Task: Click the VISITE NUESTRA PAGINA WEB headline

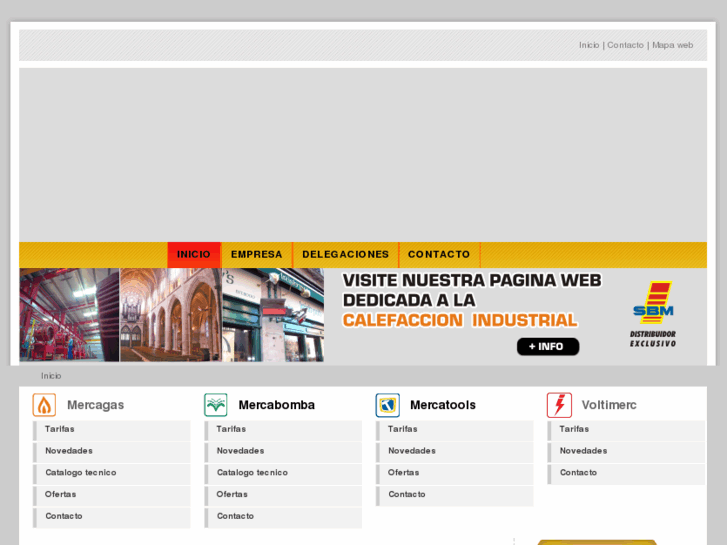Action: click(472, 281)
